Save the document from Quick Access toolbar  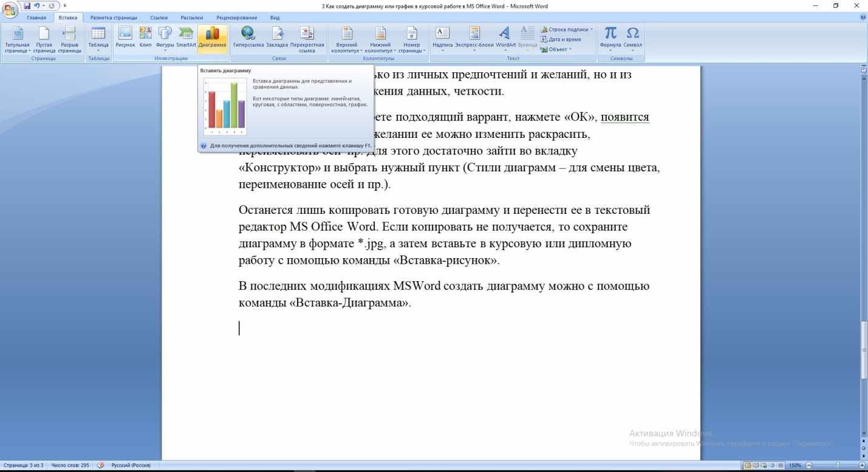tap(27, 6)
